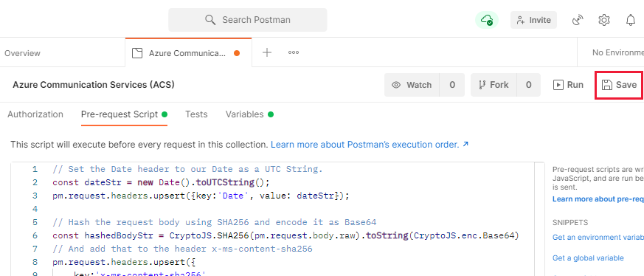Screen dimensions: 644x276
Task: Click the comment on line 5 about SHA256 hashing
Action: pyautogui.click(x=215, y=222)
